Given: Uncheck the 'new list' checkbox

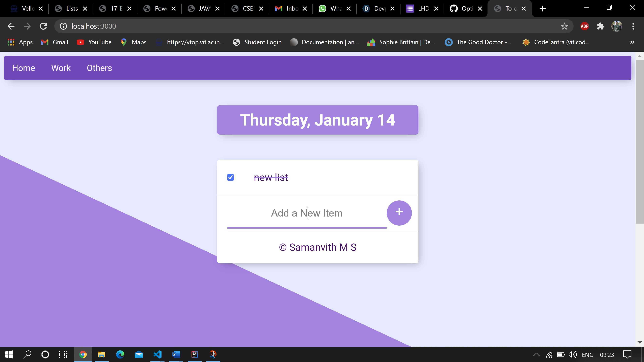Looking at the screenshot, I should [x=230, y=177].
